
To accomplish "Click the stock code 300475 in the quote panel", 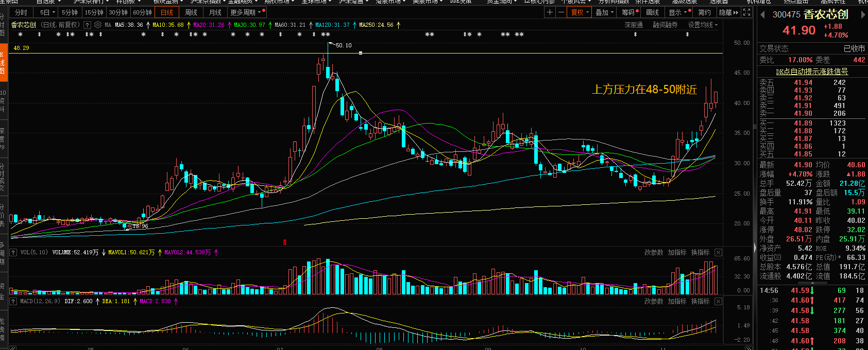I will (786, 15).
